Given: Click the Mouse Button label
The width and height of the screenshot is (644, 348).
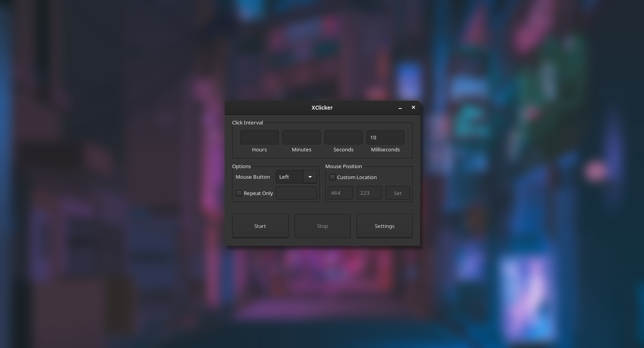Looking at the screenshot, I should click(x=253, y=177).
